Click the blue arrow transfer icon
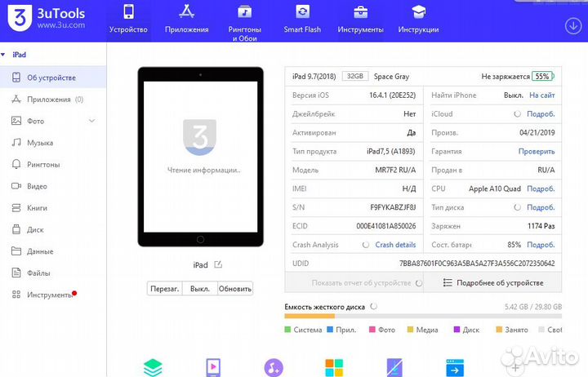 [455, 367]
